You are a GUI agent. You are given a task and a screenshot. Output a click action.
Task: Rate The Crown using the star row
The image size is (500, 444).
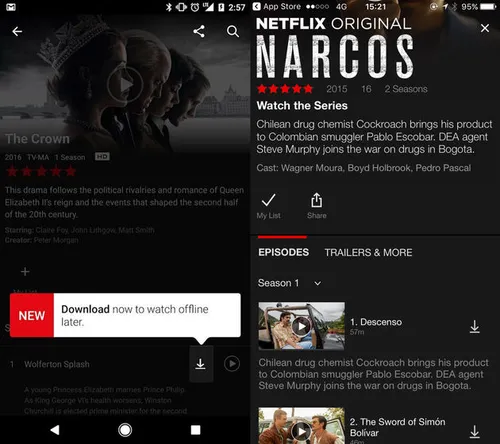point(41,172)
